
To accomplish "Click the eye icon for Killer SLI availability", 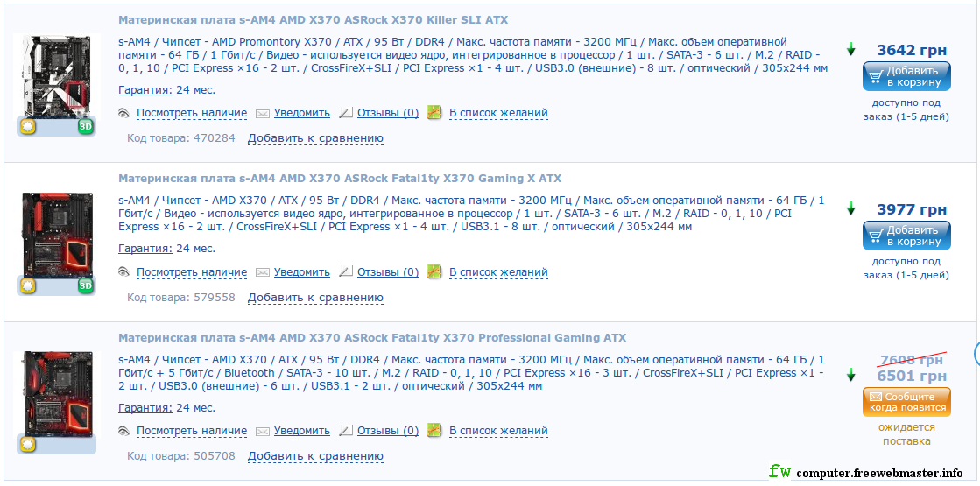I will coord(123,113).
